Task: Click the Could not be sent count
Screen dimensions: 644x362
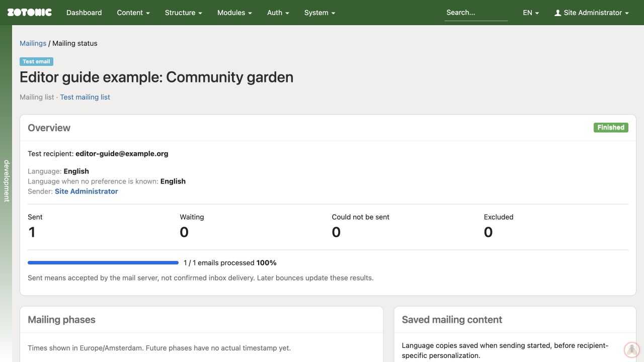Action: tap(336, 232)
